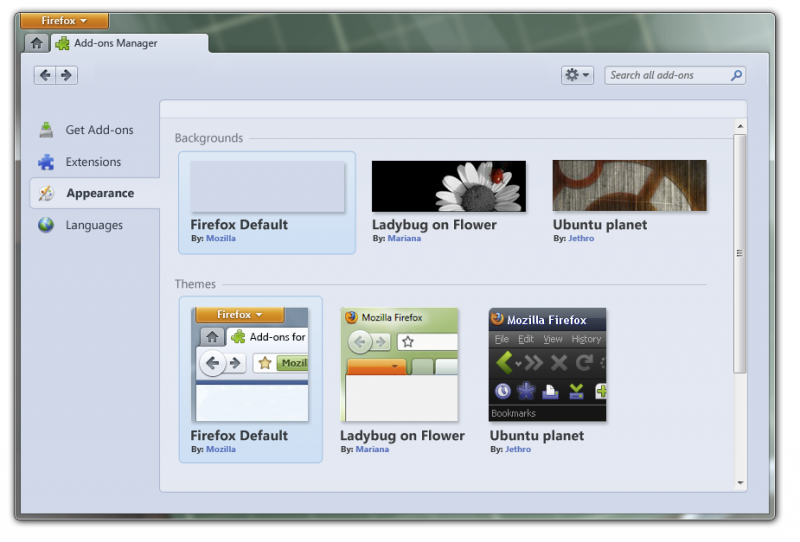Open the Extensions category
The image size is (800, 542).
click(x=94, y=162)
